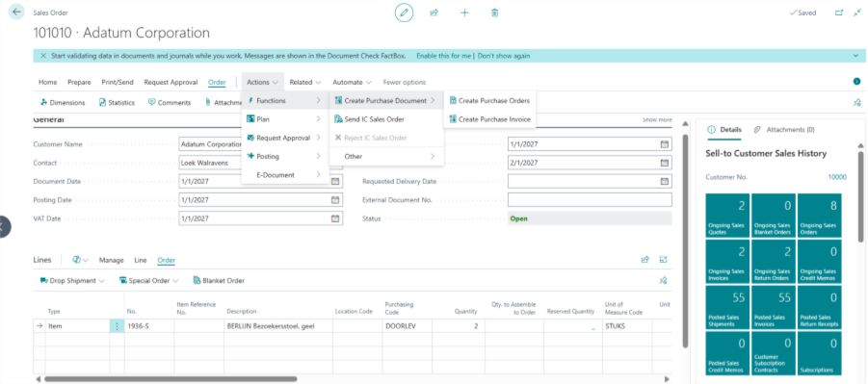Image resolution: width=868 pixels, height=384 pixels.
Task: Choose Create Purchase Orders
Action: pos(490,101)
